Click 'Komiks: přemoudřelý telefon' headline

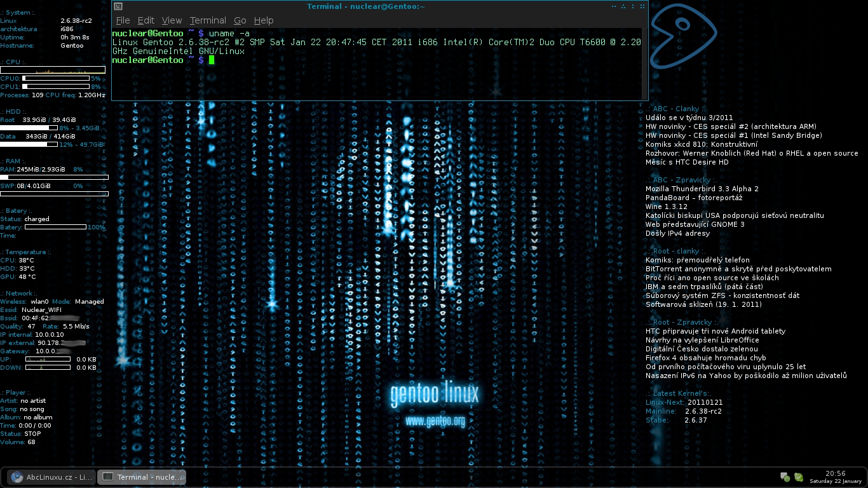click(x=698, y=260)
